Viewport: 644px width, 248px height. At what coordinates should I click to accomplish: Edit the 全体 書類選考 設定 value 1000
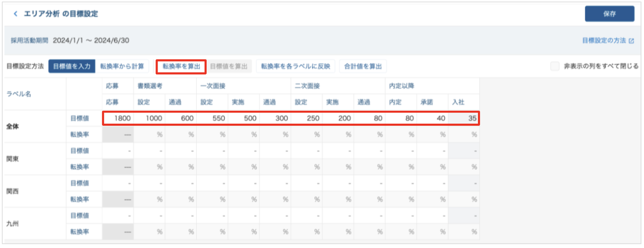150,118
